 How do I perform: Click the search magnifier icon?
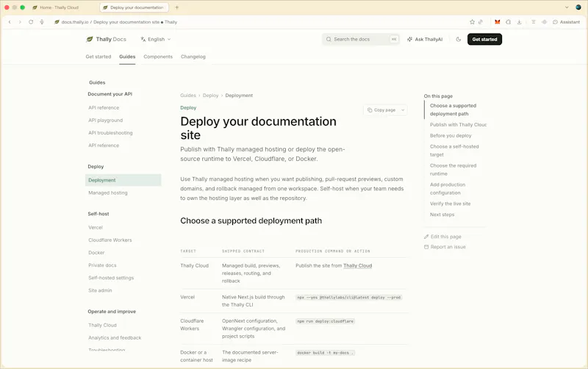click(x=329, y=39)
